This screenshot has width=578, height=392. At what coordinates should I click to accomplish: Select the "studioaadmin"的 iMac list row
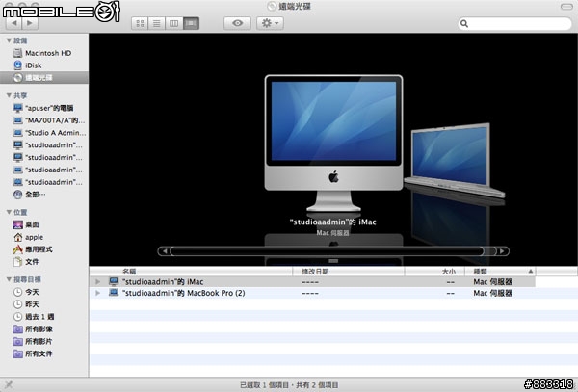pos(312,282)
